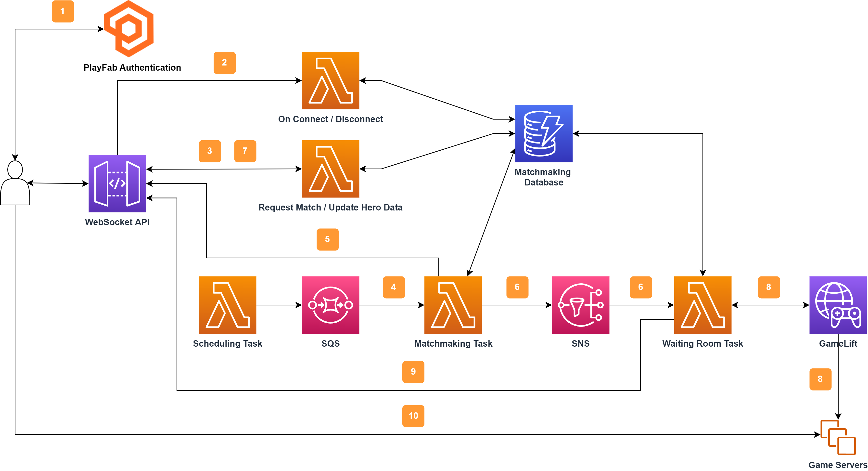The width and height of the screenshot is (868, 471).
Task: Click the SQS queue icon
Action: pos(330,305)
